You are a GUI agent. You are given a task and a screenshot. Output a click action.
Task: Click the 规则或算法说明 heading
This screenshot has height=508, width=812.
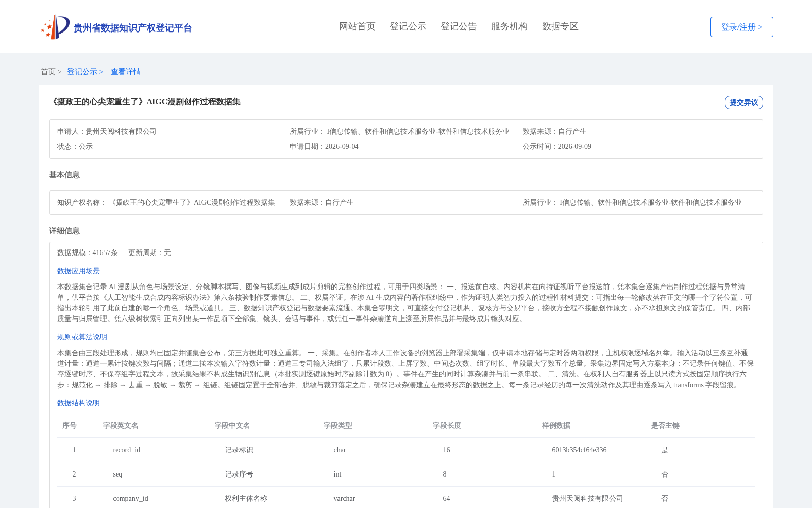pos(82,337)
